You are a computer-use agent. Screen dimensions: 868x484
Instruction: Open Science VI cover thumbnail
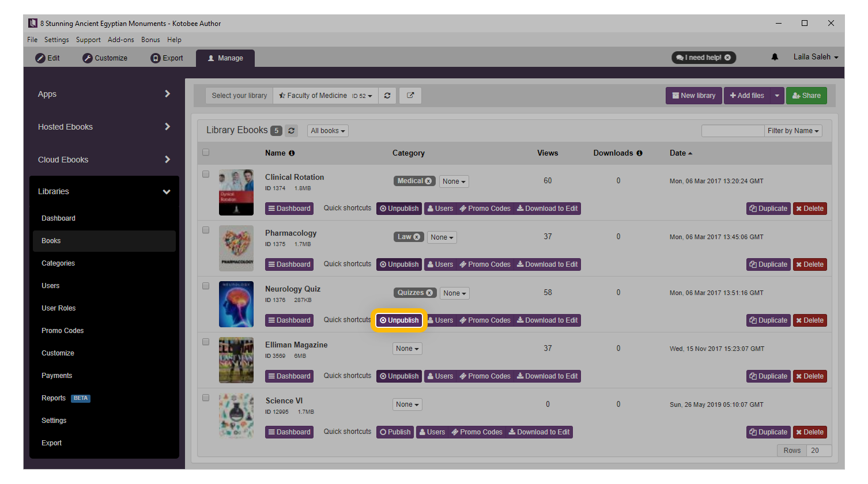pyautogui.click(x=236, y=416)
